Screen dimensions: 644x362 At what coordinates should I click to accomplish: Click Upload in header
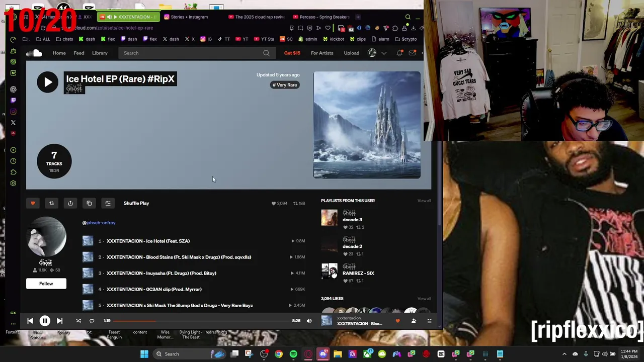point(352,53)
